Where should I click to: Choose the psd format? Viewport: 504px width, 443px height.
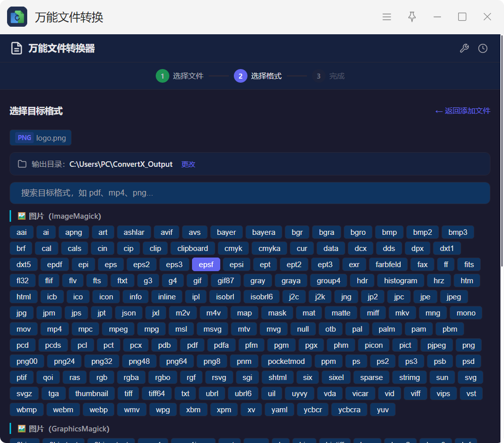468,361
